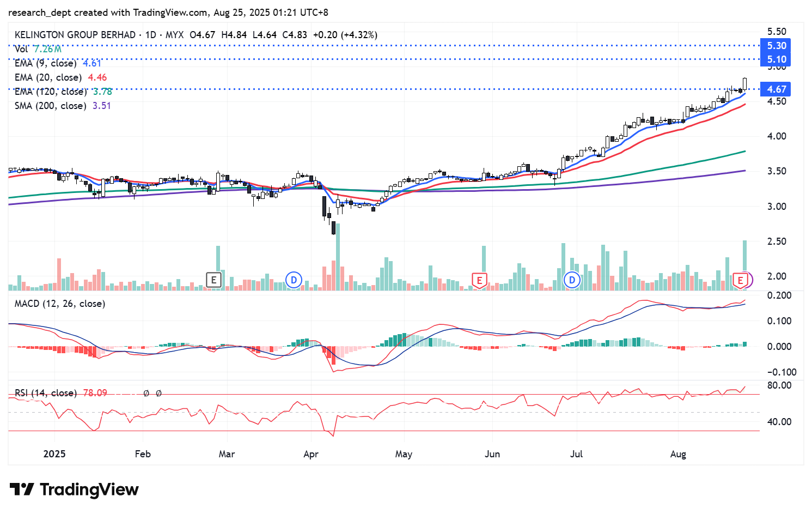Click the close value C4.83
Image resolution: width=812 pixels, height=514 pixels.
coord(295,35)
